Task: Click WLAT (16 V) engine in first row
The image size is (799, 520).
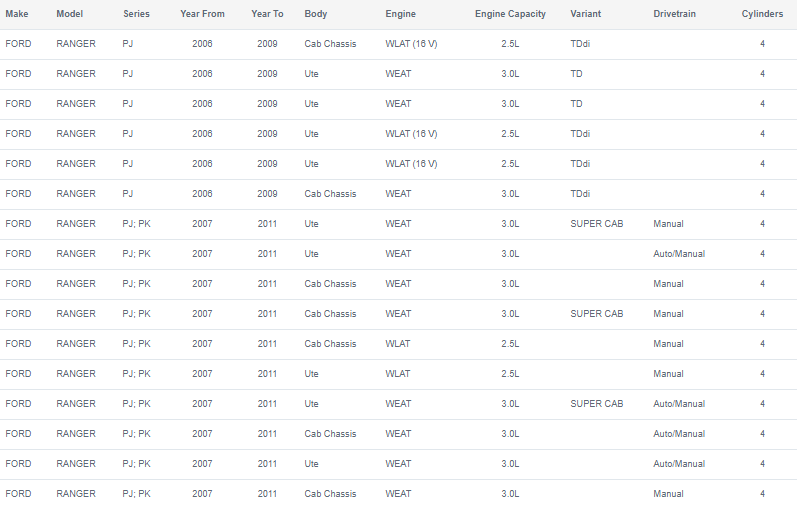Action: (x=411, y=44)
